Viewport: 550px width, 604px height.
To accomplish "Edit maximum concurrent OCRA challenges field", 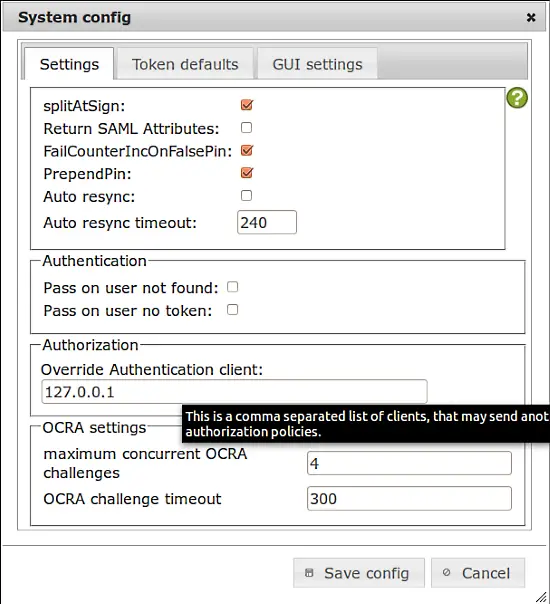I will (x=409, y=463).
